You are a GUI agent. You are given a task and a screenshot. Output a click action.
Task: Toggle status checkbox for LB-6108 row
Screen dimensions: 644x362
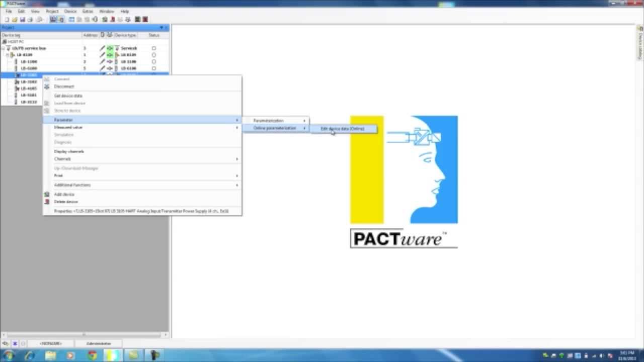click(154, 68)
